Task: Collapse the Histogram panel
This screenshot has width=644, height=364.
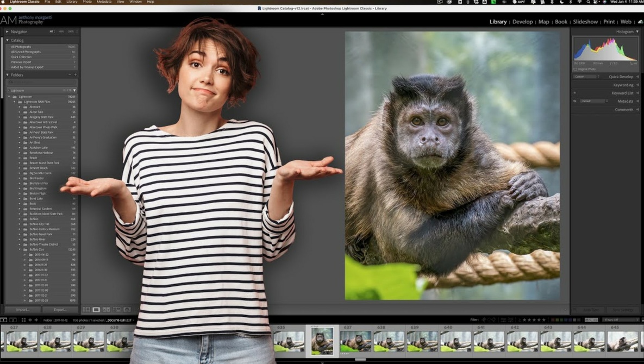Action: 637,32
